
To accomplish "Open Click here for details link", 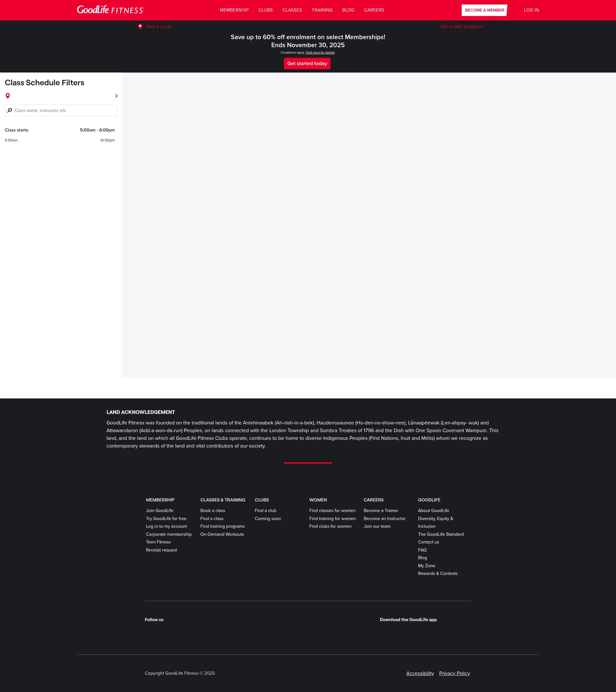I will coord(320,53).
